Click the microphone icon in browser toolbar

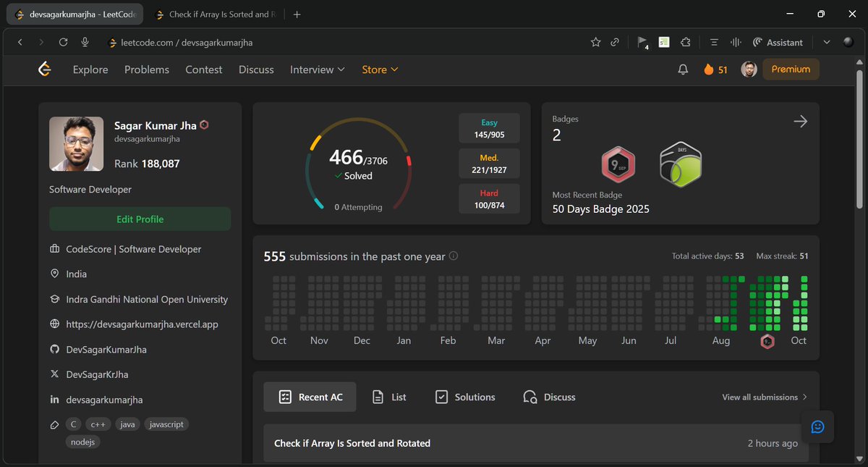[85, 43]
